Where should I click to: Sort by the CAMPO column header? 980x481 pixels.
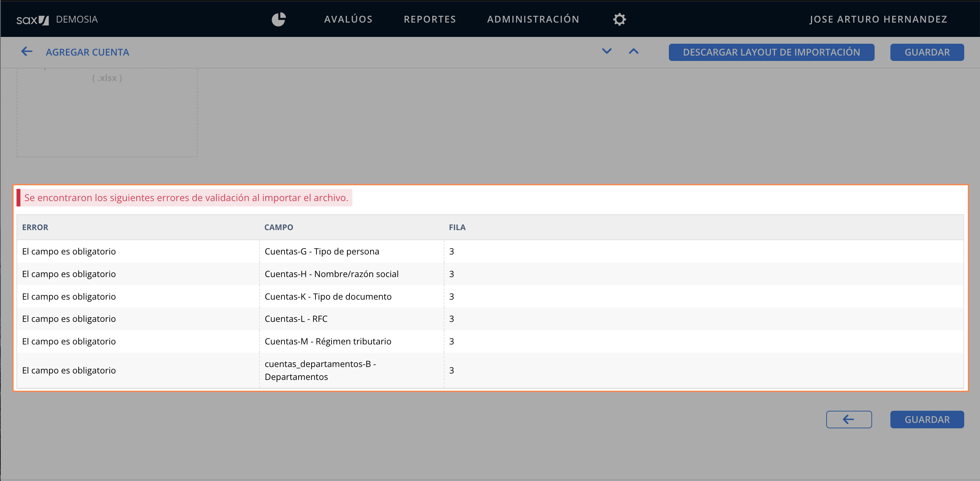click(279, 227)
